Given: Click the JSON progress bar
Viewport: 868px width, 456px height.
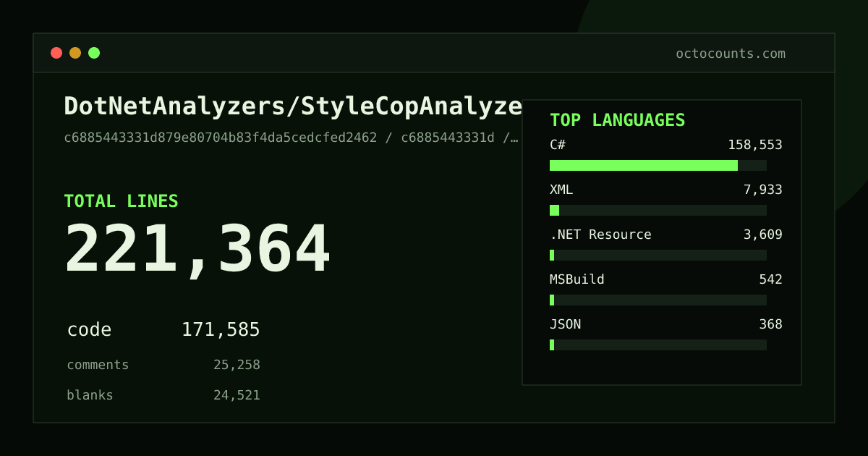Looking at the screenshot, I should pyautogui.click(x=658, y=345).
